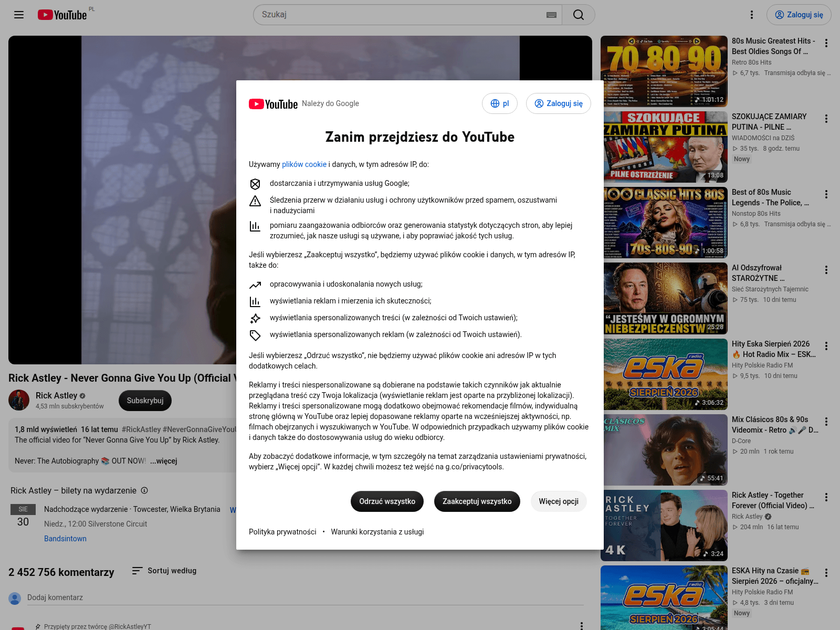Click Zaloguj się in the page header
The width and height of the screenshot is (840, 630).
point(799,15)
